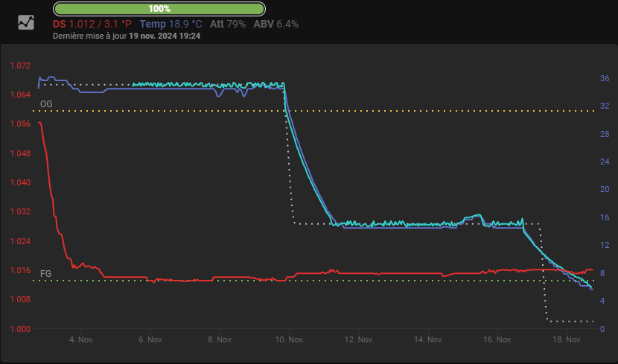This screenshot has height=364, width=618.
Task: Click the green 100% progress bar
Action: pyautogui.click(x=159, y=9)
